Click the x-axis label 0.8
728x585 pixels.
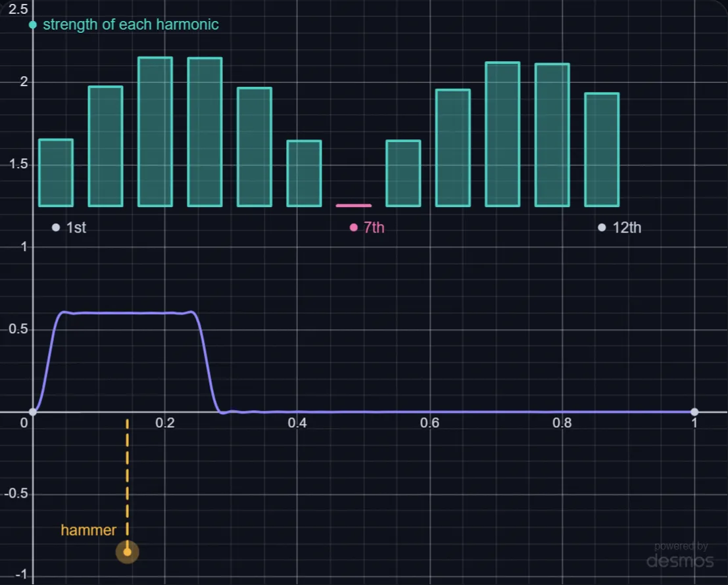coord(562,423)
